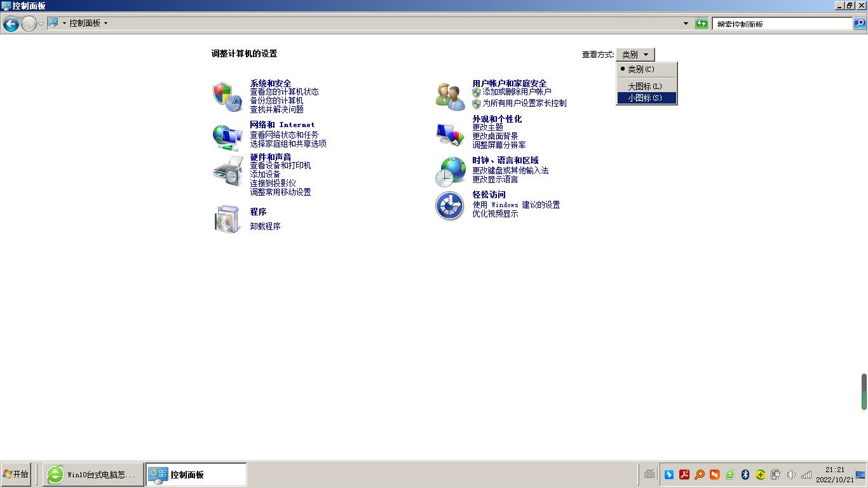The width and height of the screenshot is (868, 488).
Task: Click the green refresh button beside address bar
Action: [x=702, y=24]
